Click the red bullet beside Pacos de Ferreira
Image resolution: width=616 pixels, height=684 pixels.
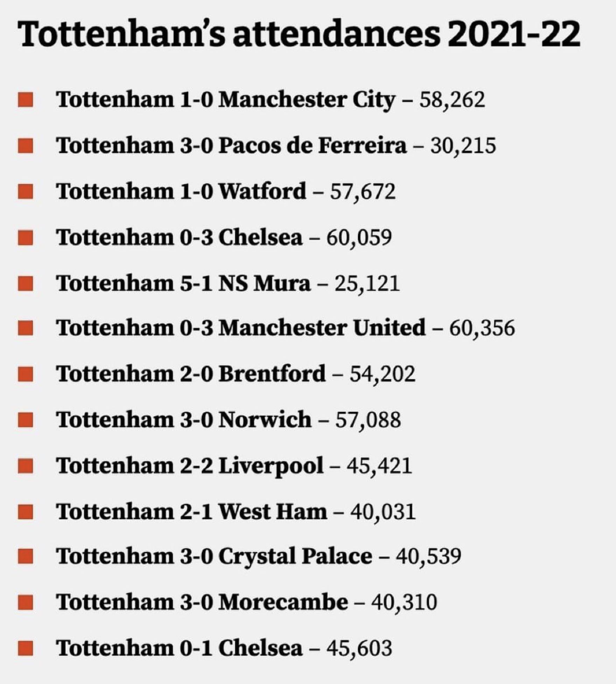[26, 146]
